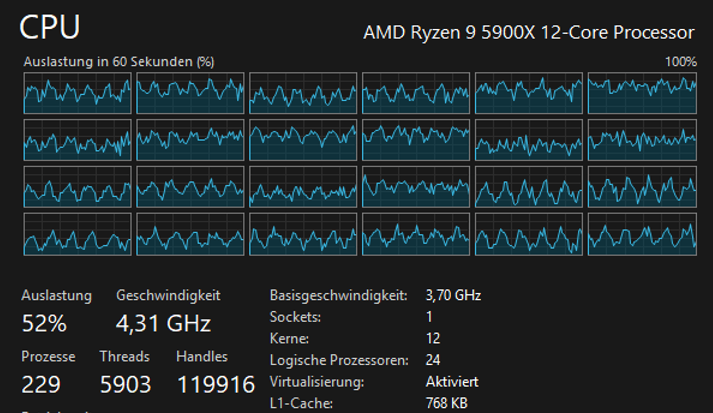Select the Prozesse count 229

point(41,384)
